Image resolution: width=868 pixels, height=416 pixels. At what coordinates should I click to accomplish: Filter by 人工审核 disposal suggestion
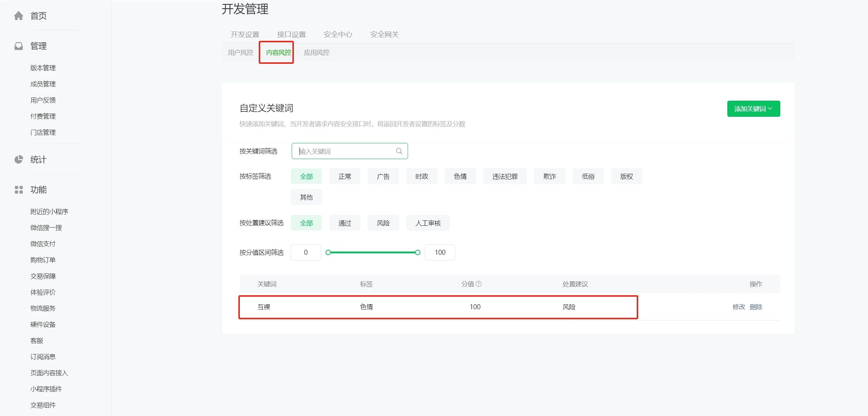click(x=428, y=223)
